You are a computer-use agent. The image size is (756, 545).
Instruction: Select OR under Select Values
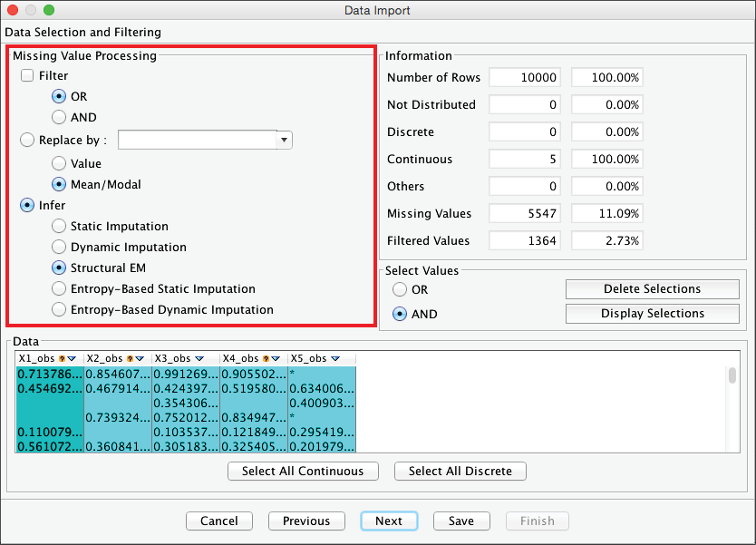[x=400, y=290]
